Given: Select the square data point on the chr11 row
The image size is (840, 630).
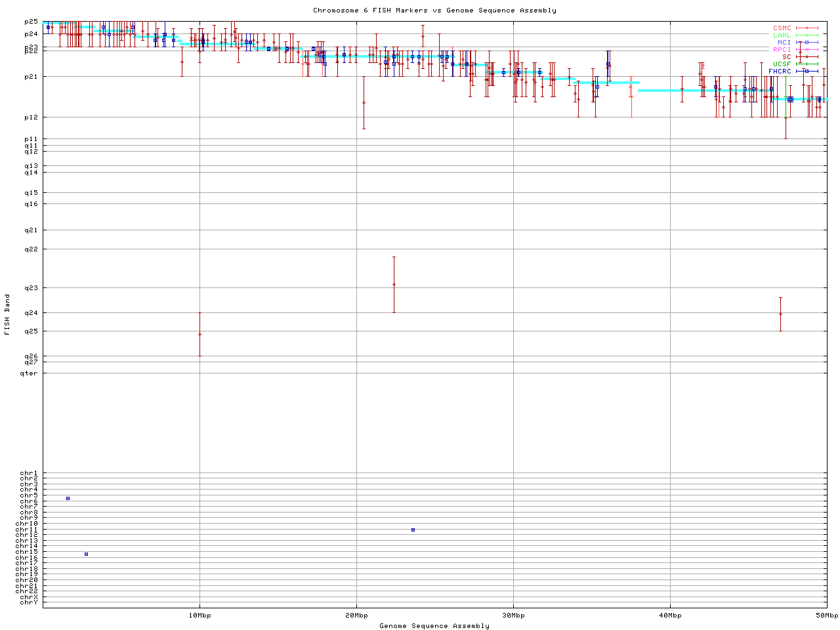Looking at the screenshot, I should [413, 530].
